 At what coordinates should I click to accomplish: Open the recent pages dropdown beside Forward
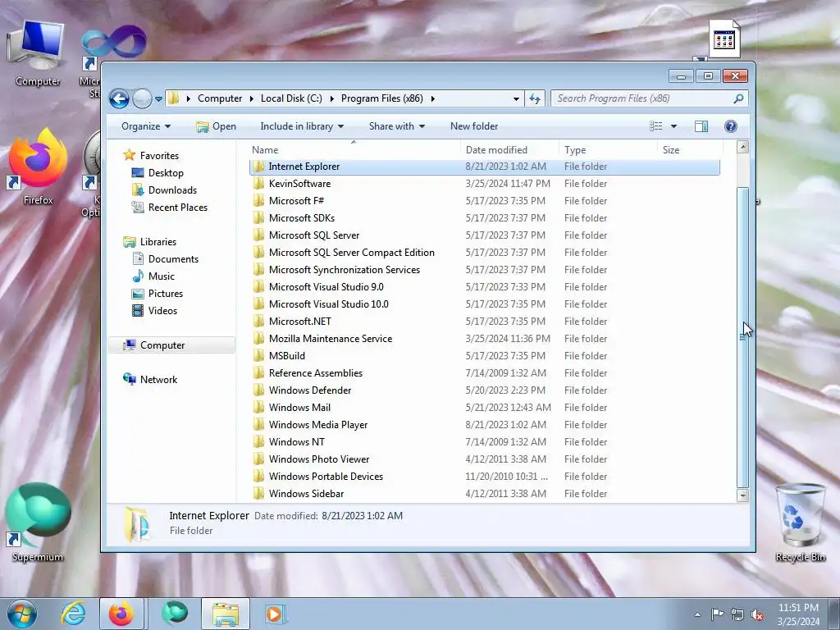(158, 99)
